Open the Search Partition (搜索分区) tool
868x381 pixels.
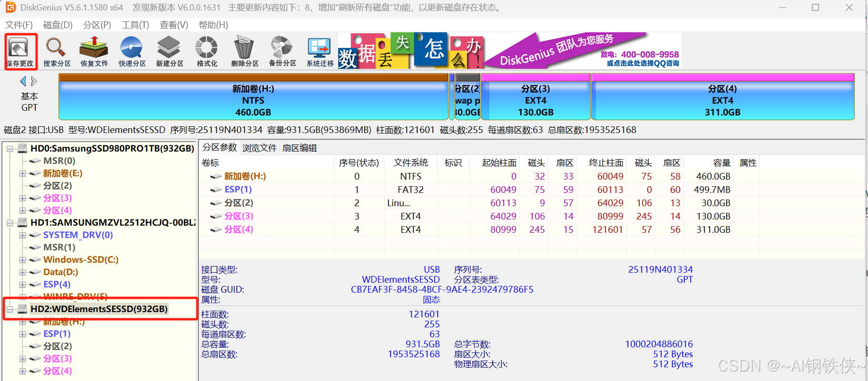click(57, 51)
